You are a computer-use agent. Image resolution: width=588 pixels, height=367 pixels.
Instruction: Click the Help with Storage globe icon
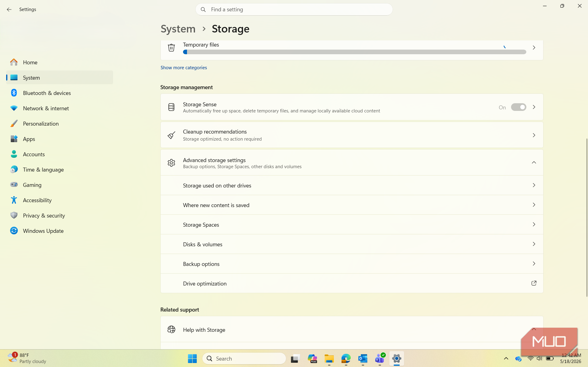(x=171, y=330)
